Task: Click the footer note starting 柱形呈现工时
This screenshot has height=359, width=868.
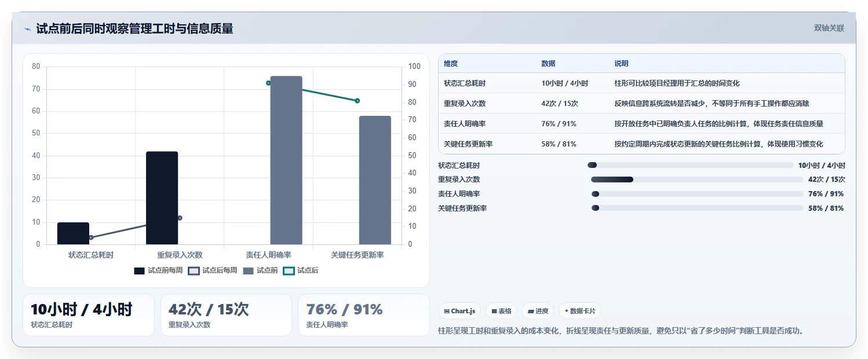Action: 621,331
